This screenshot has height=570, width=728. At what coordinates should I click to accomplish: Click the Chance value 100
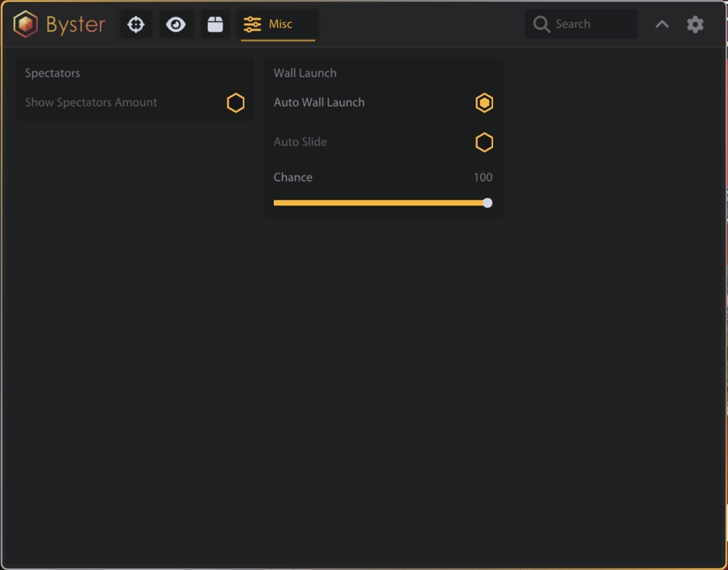[x=482, y=177]
